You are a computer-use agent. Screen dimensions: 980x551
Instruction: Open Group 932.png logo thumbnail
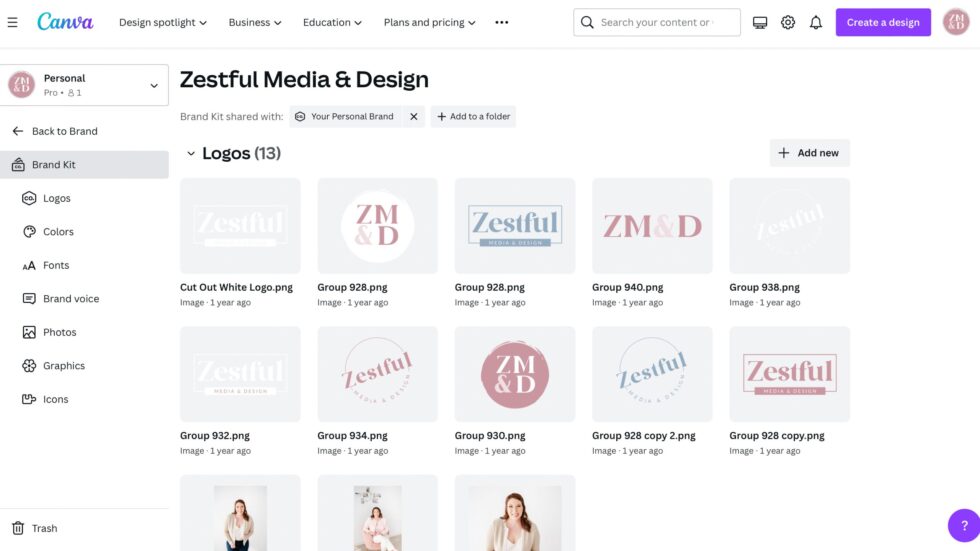(x=240, y=374)
